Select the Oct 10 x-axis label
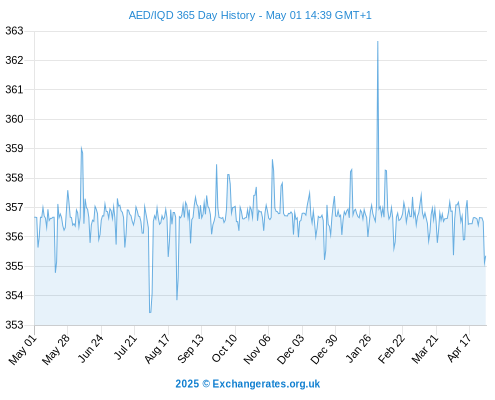 point(224,348)
